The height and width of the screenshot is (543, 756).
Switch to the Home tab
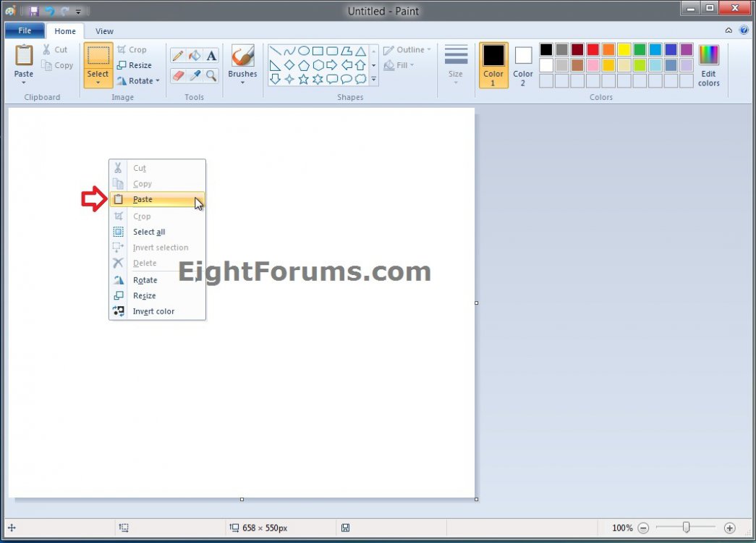coord(65,31)
